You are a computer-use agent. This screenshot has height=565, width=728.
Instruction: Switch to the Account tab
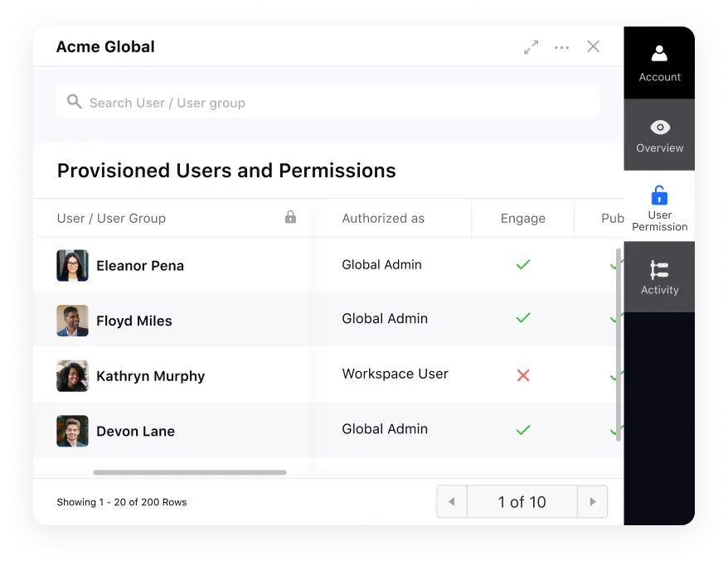(x=659, y=62)
